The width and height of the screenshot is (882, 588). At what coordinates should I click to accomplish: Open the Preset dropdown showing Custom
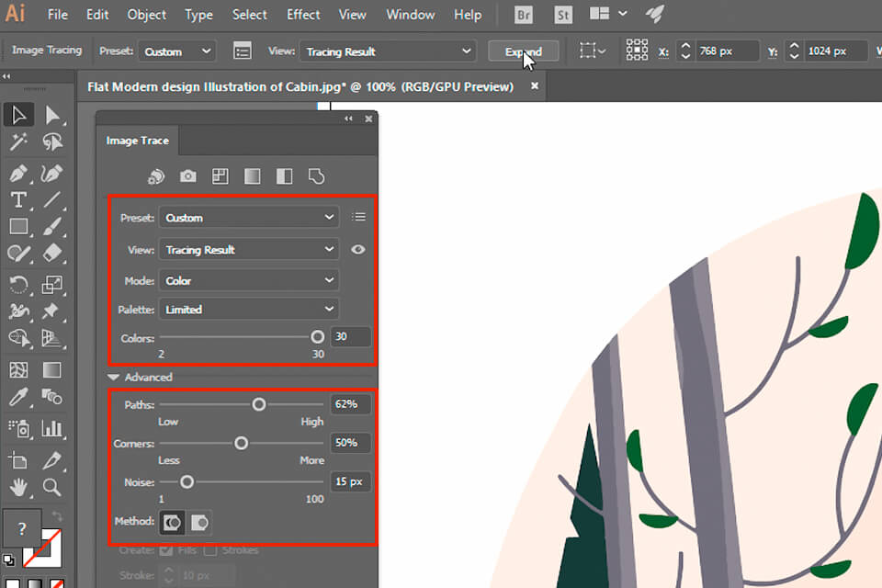(248, 217)
